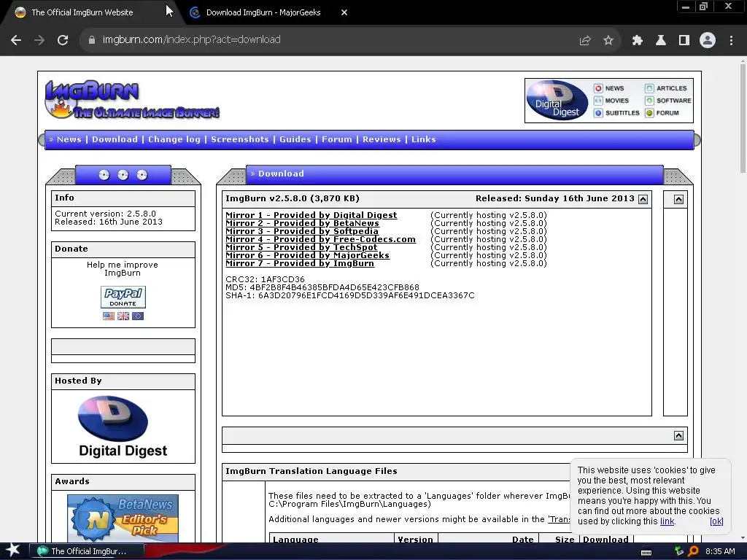The height and width of the screenshot is (560, 747).
Task: Dismiss cookie notice with [ok]
Action: (716, 521)
